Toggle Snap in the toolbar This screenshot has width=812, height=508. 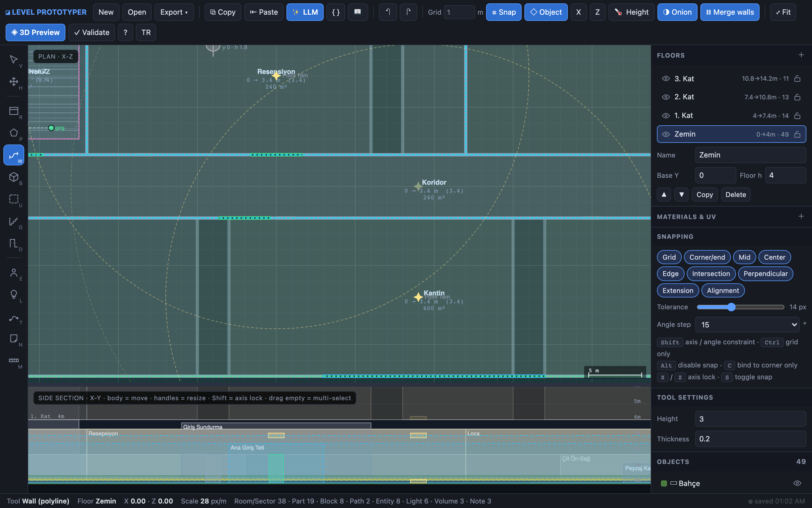503,12
